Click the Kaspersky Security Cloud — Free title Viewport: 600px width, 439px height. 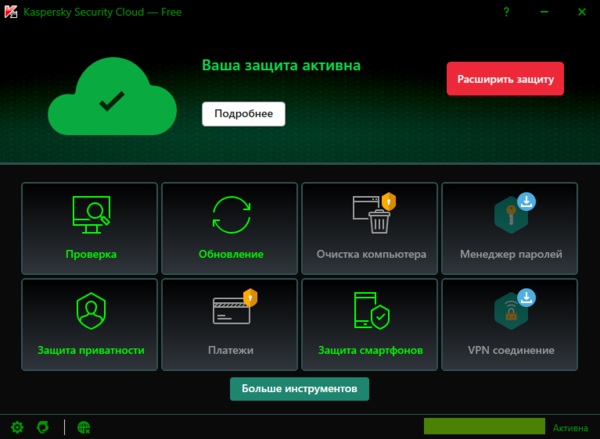coord(103,12)
